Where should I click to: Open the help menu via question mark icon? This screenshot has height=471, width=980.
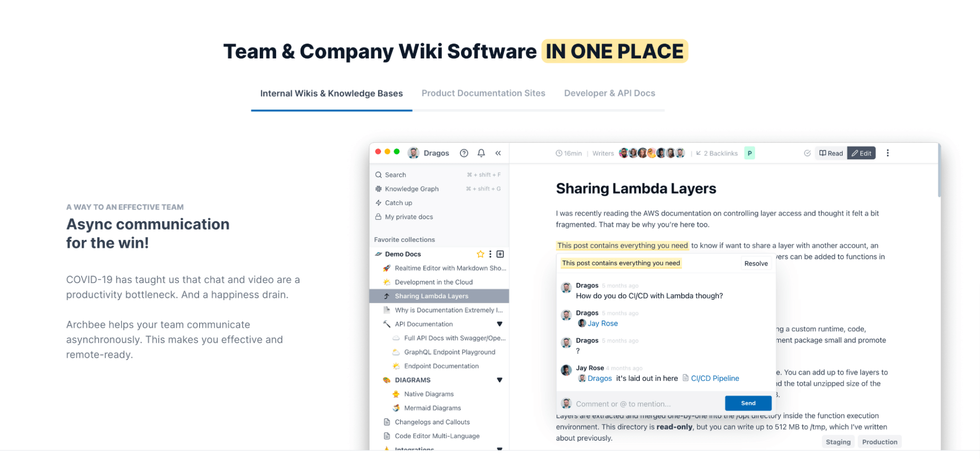pyautogui.click(x=464, y=153)
